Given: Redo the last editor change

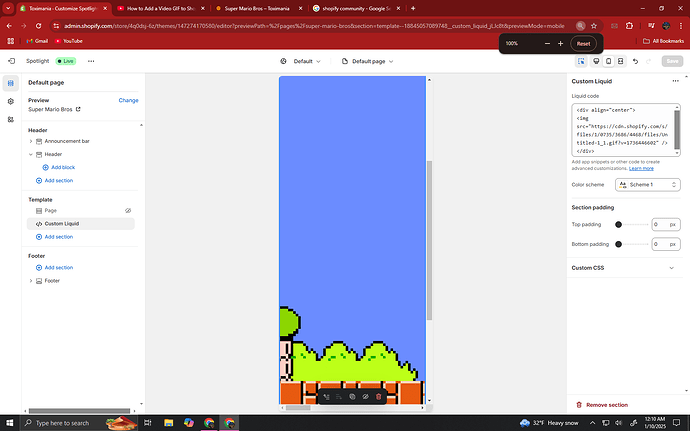Looking at the screenshot, I should tap(648, 61).
